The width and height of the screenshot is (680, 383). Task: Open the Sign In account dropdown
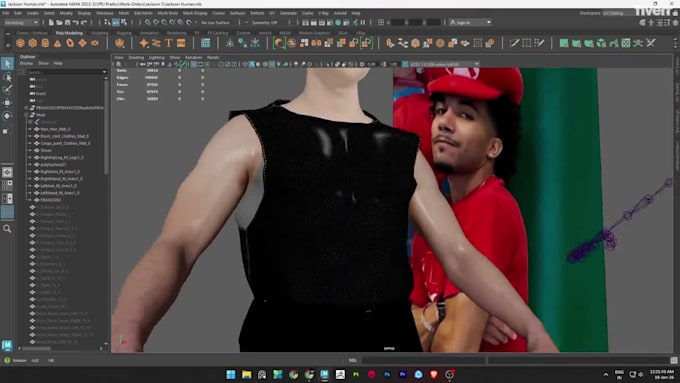coord(470,22)
